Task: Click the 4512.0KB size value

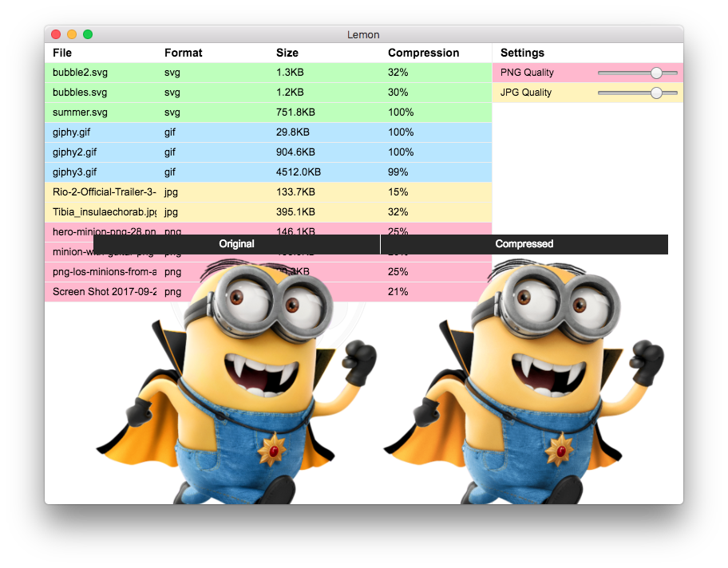Action: 298,172
